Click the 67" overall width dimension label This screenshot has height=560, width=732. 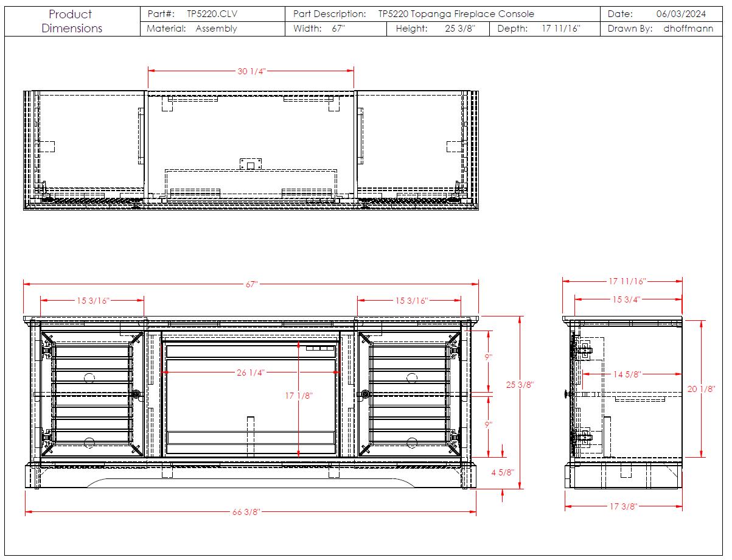(251, 284)
